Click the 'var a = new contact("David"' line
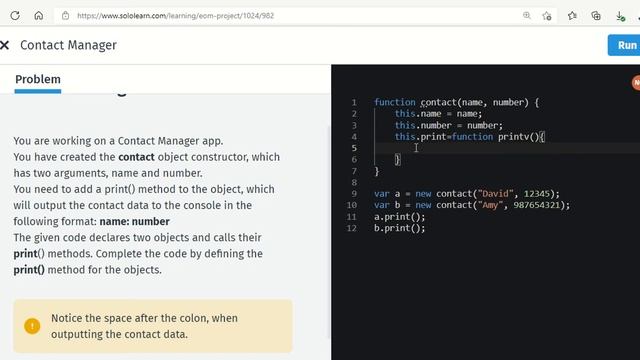Screen dimensions: 640x360 467,194
